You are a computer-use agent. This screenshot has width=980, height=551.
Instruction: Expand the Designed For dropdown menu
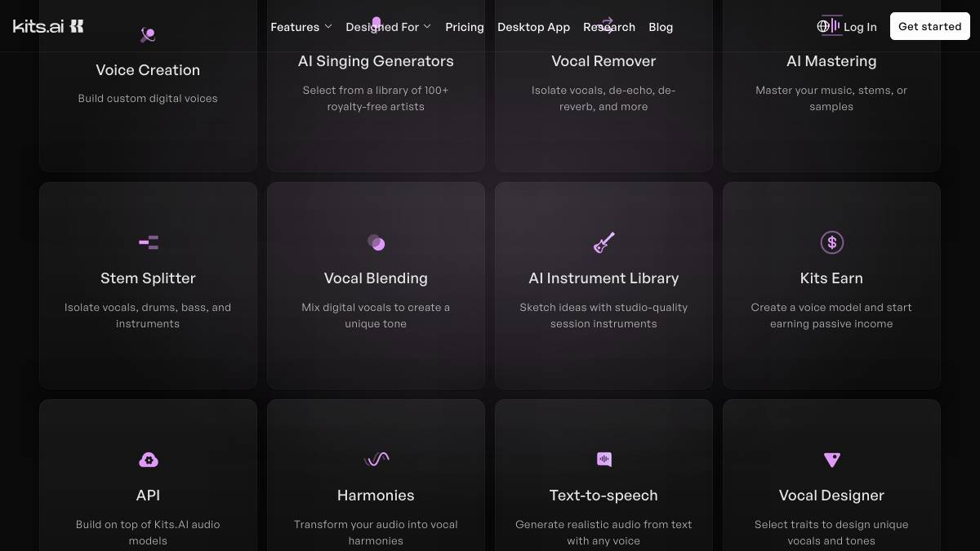pyautogui.click(x=389, y=27)
